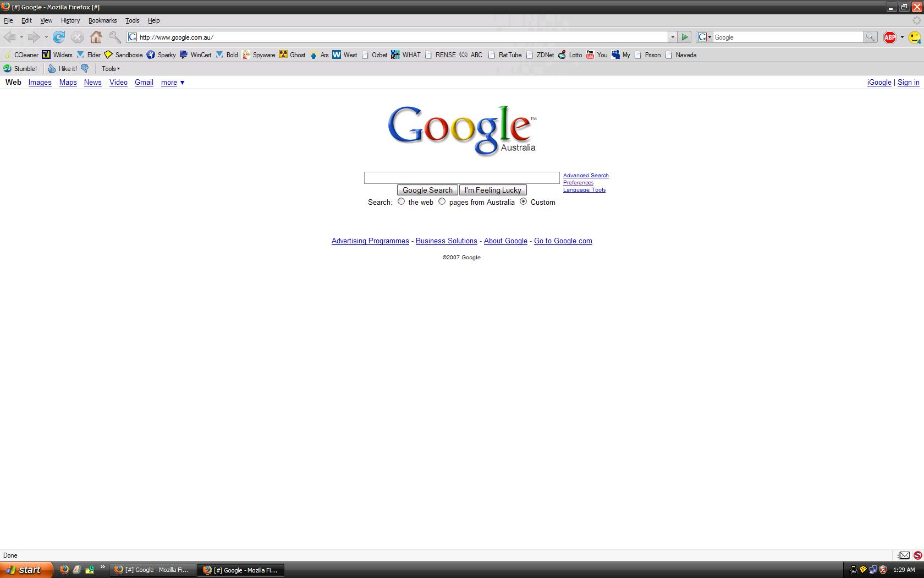Open the Bookmarks menu

(102, 20)
